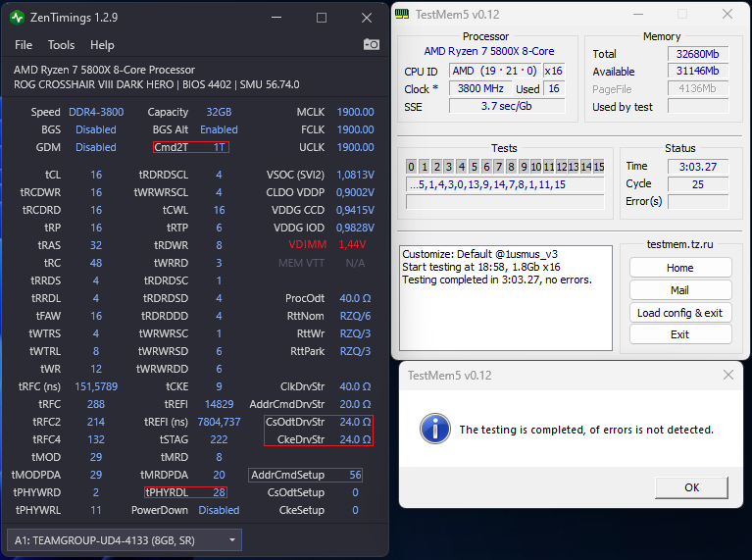Image resolution: width=752 pixels, height=560 pixels.
Task: Click the ZenTimings screenshot camera icon
Action: [372, 45]
